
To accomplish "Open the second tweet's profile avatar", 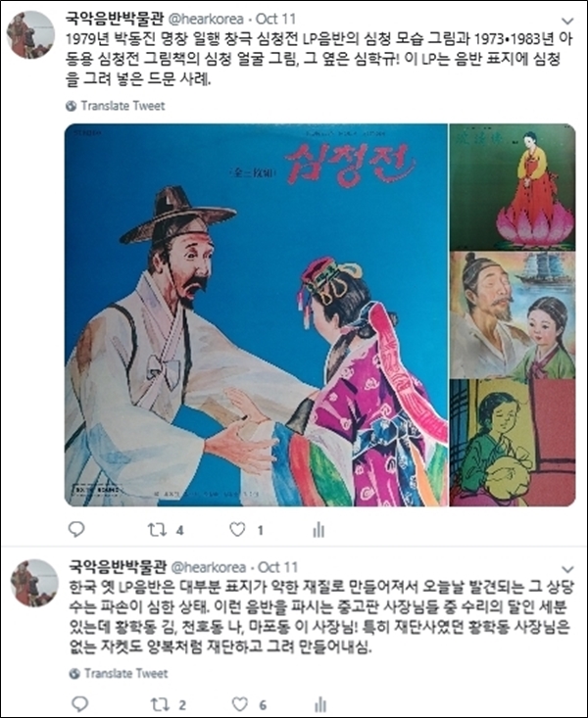I will [x=34, y=583].
